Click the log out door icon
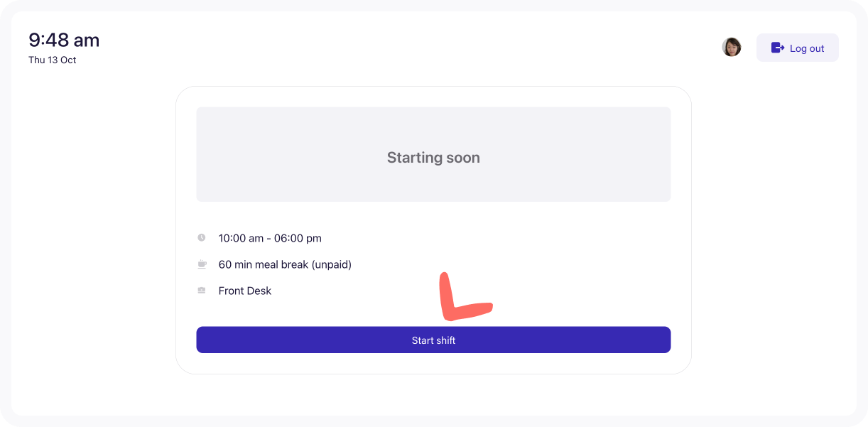 coord(777,48)
